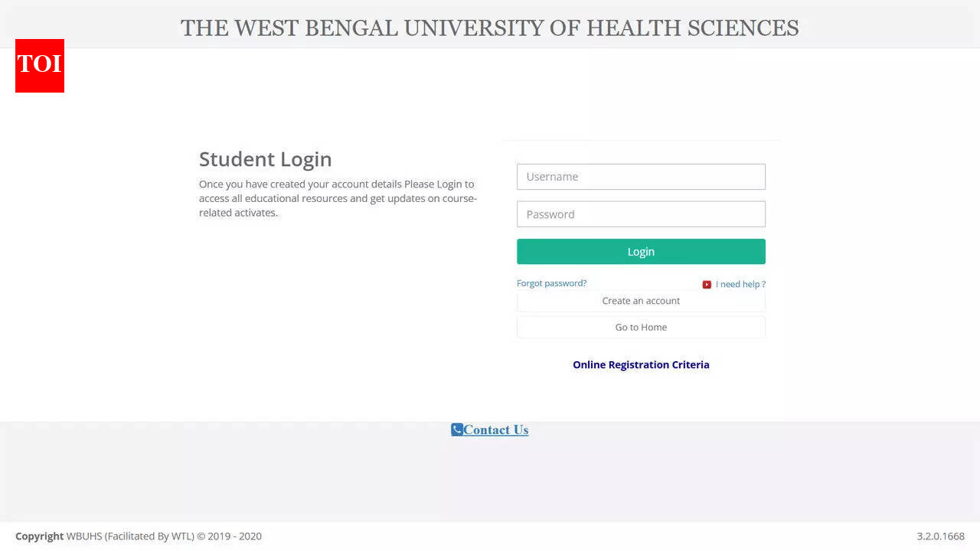980x551 pixels.
Task: Click the version number 3.2.0.1668
Action: pyautogui.click(x=940, y=536)
